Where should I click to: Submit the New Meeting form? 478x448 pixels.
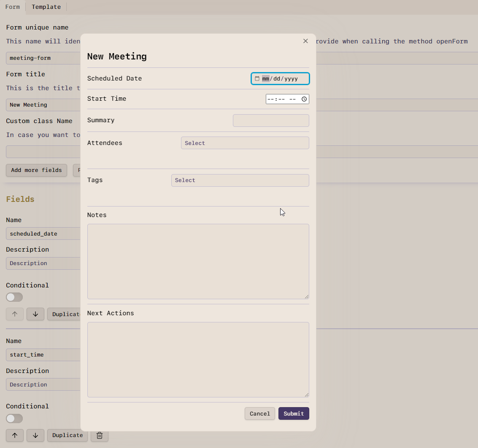294,413
